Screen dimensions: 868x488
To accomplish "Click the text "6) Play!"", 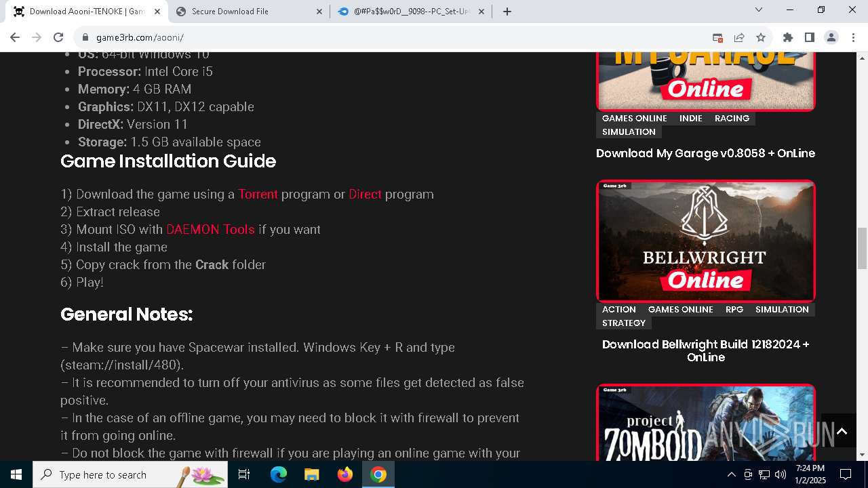I will [82, 282].
